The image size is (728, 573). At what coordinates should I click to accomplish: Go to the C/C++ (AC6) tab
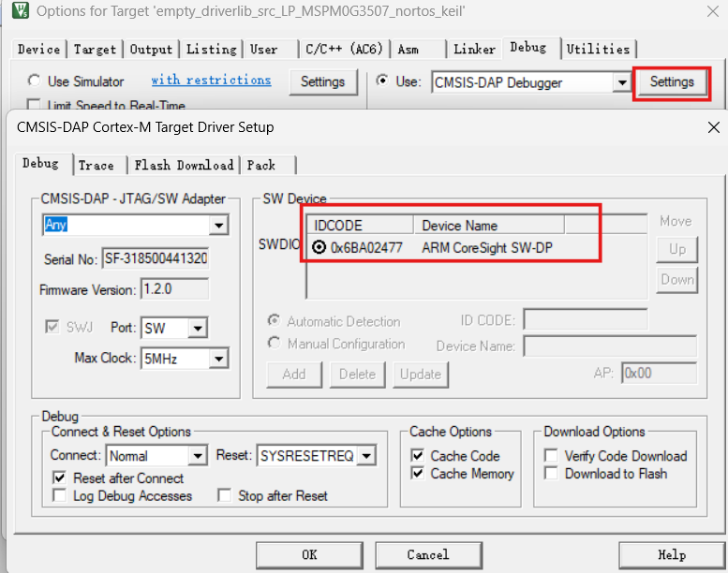344,50
